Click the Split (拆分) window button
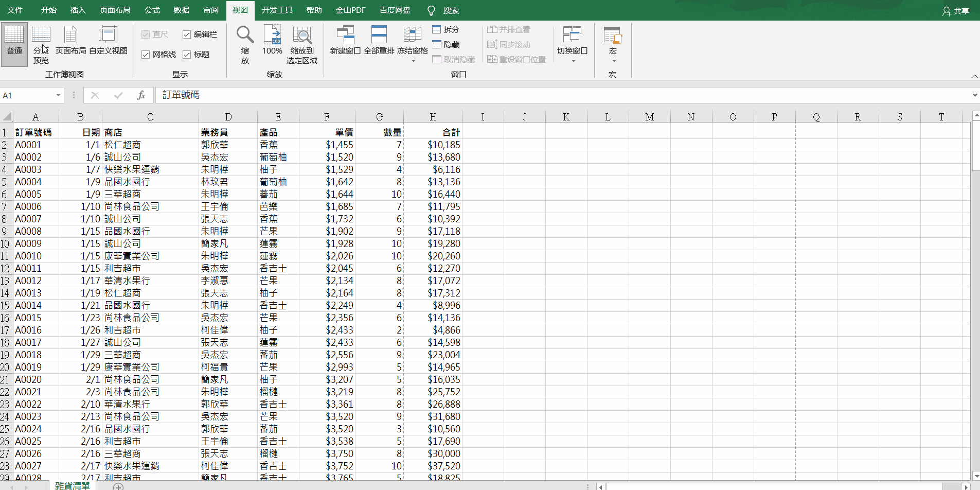Viewport: 980px width, 490px height. [446, 30]
